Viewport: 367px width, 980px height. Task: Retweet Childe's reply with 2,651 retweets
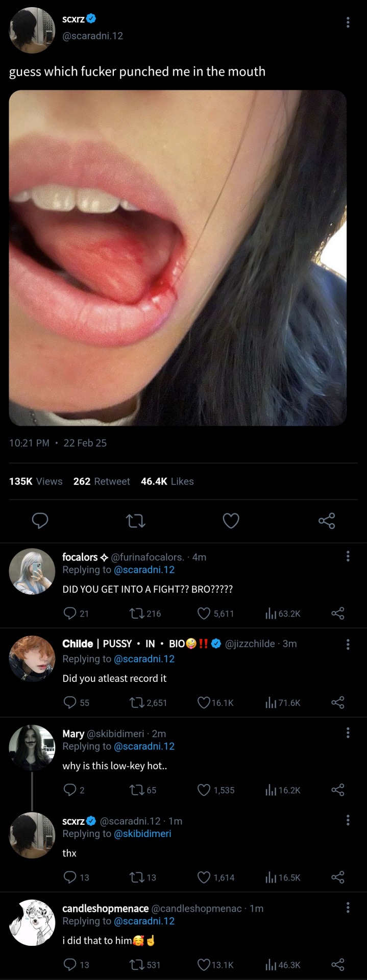pos(136,703)
